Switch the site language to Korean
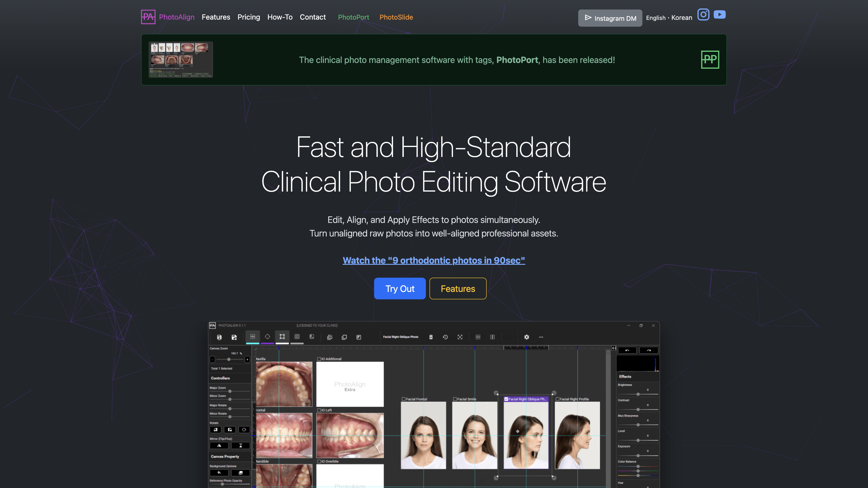Screen dimensions: 868x488 point(682,17)
